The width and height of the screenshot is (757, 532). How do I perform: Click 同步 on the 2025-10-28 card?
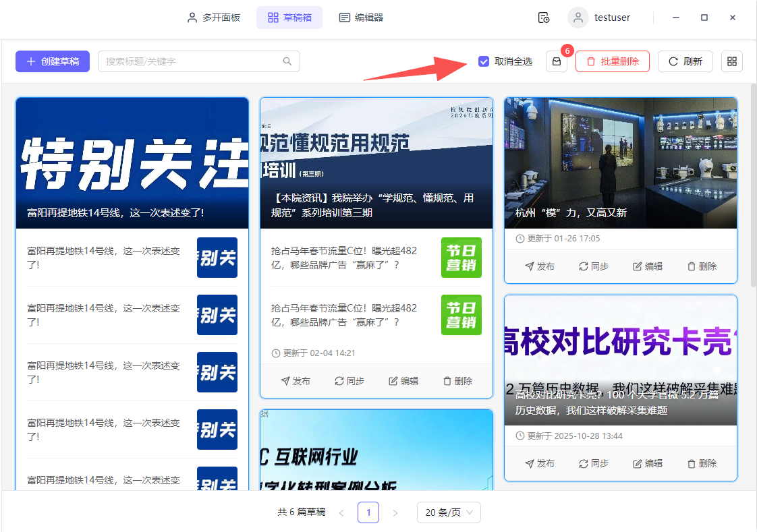click(x=594, y=463)
